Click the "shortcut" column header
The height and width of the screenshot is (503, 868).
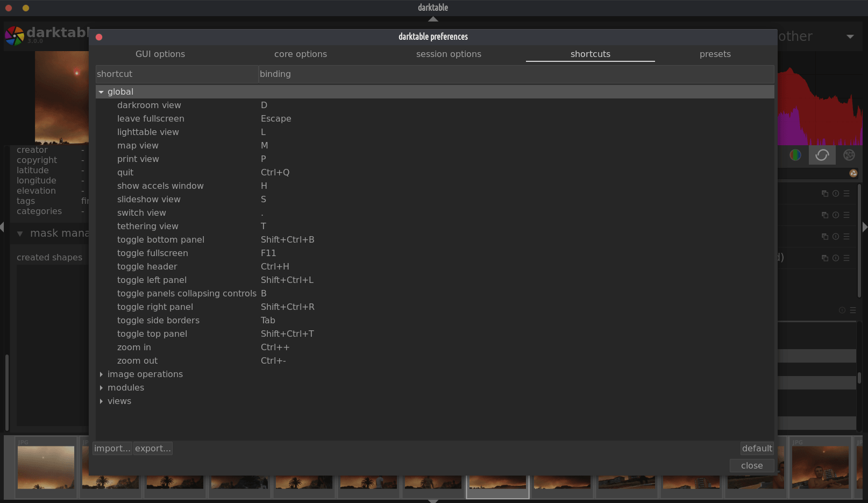pyautogui.click(x=177, y=74)
